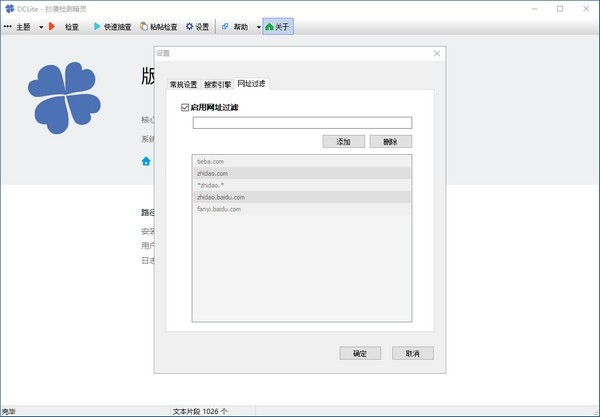Click the 快速抽查 quick check icon

coord(97,26)
